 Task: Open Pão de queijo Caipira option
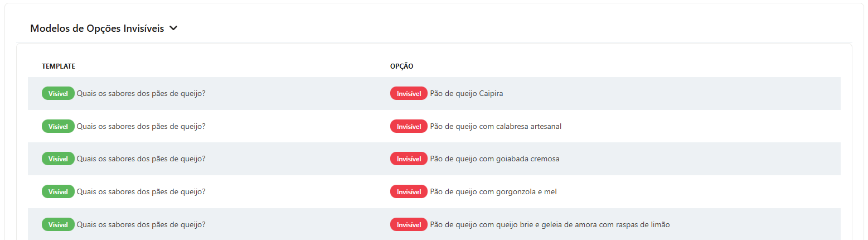pos(467,94)
